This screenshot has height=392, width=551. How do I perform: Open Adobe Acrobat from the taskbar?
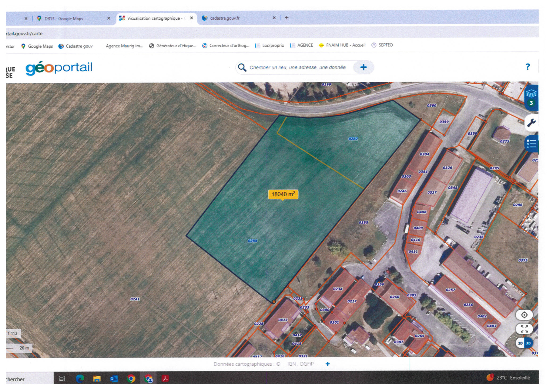click(165, 379)
